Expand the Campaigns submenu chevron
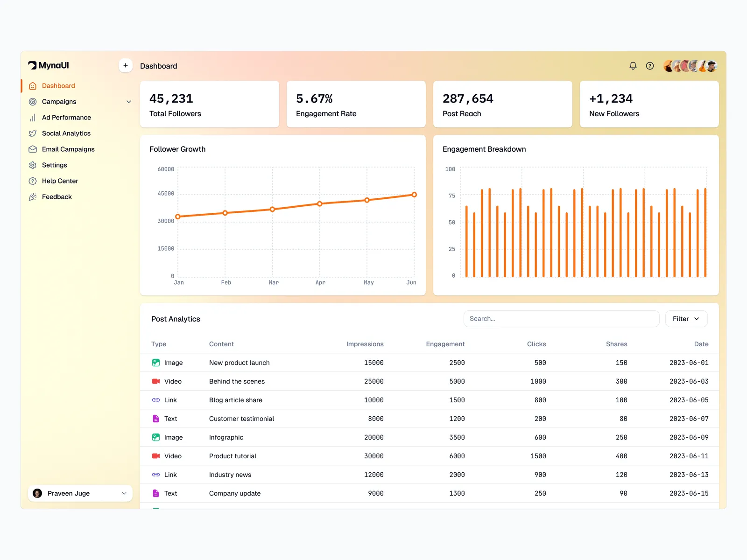The image size is (747, 560). [129, 102]
